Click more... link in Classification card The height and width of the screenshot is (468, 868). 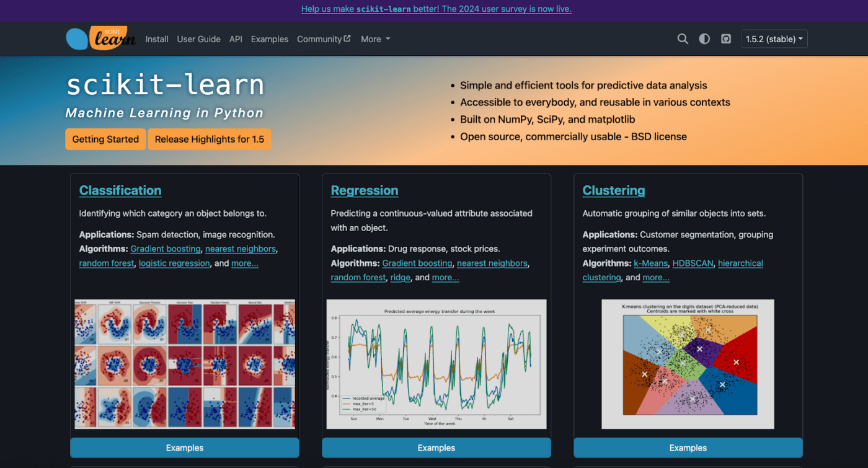click(245, 263)
